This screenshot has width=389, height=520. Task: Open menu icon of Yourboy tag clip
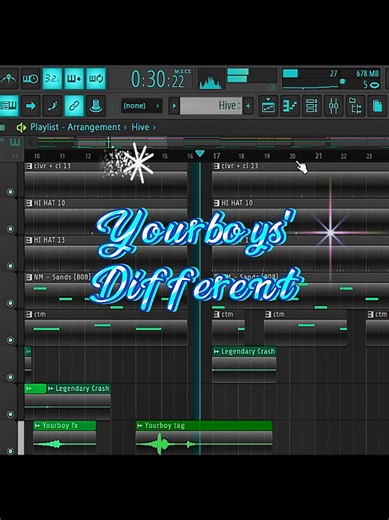pyautogui.click(x=140, y=426)
